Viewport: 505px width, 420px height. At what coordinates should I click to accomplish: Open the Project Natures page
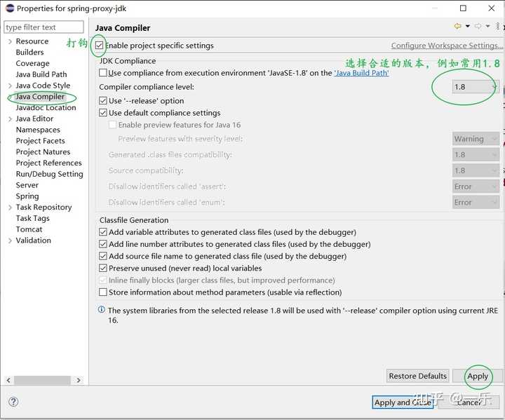pyautogui.click(x=43, y=151)
